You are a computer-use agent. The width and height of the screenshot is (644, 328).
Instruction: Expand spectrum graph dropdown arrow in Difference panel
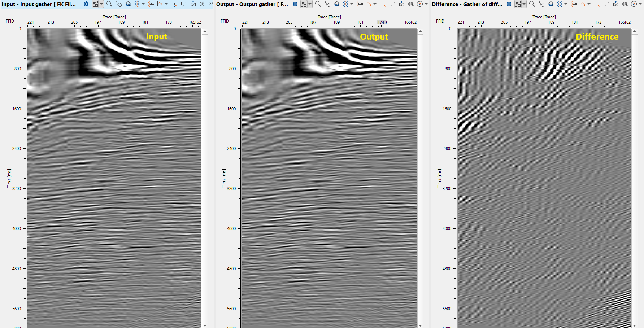[x=589, y=4]
